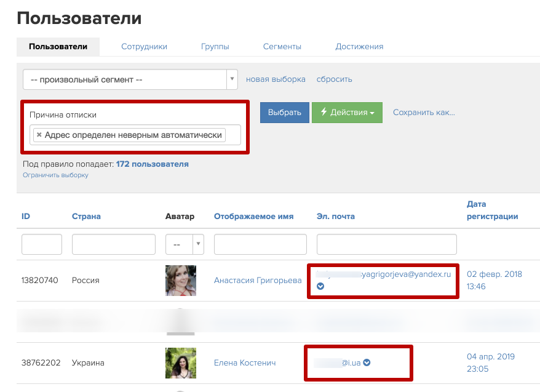The image size is (540, 392).
Task: Click the 'сбросить' reset link
Action: (x=334, y=79)
